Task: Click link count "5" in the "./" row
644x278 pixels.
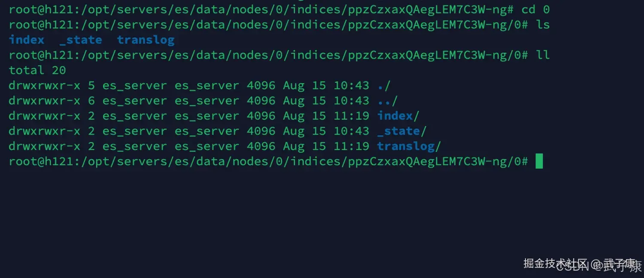Action: click(91, 85)
